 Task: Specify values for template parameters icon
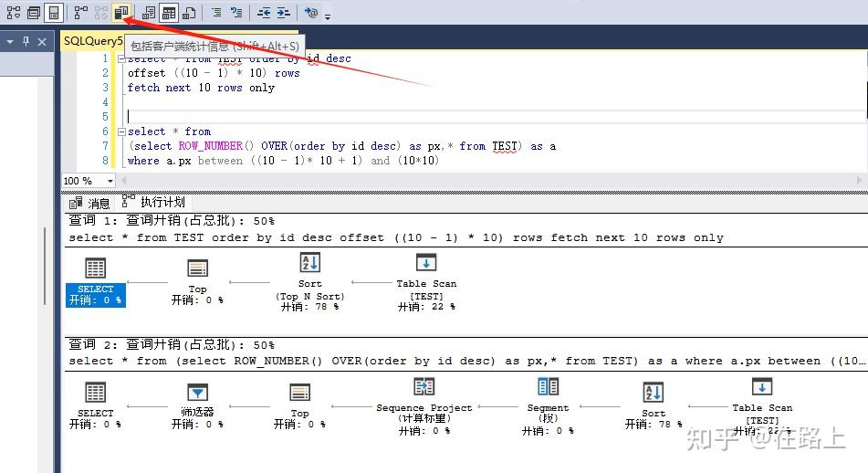tap(311, 12)
